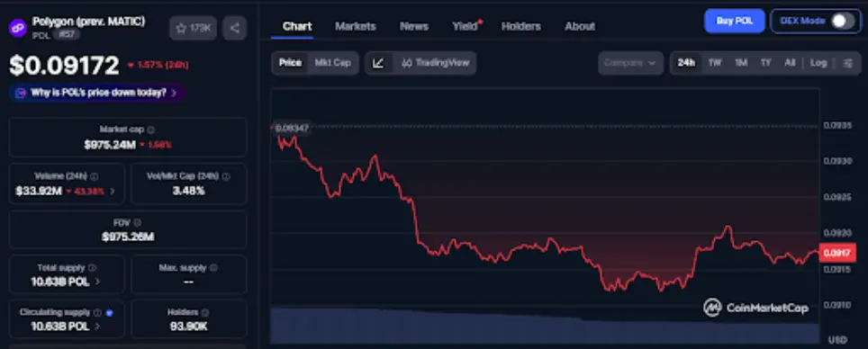Open the Compare dropdown

[x=630, y=63]
